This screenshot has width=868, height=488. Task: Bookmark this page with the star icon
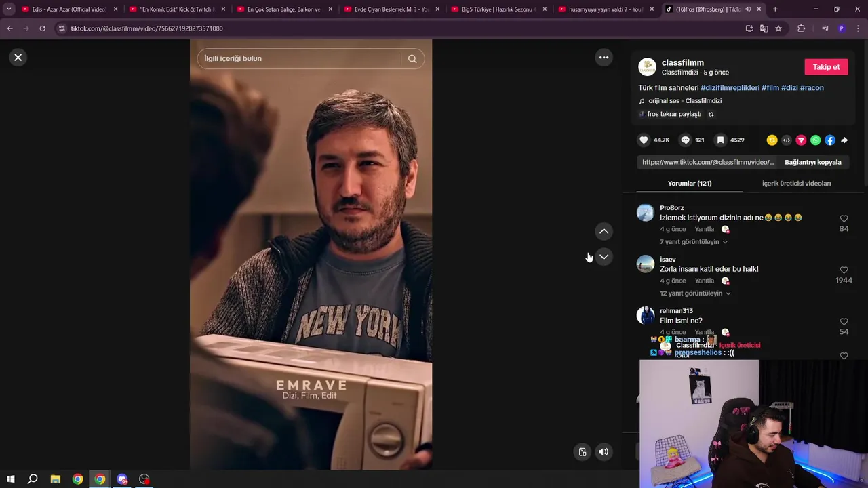click(x=778, y=28)
